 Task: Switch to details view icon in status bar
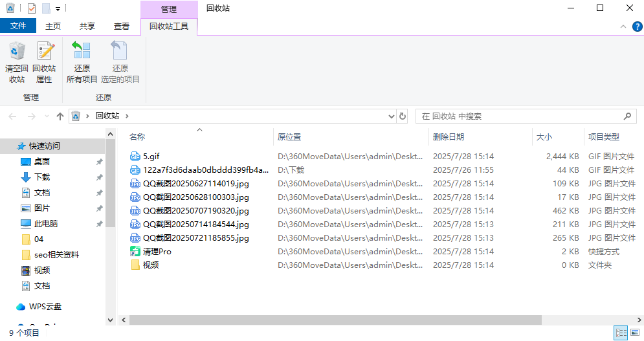pos(620,333)
